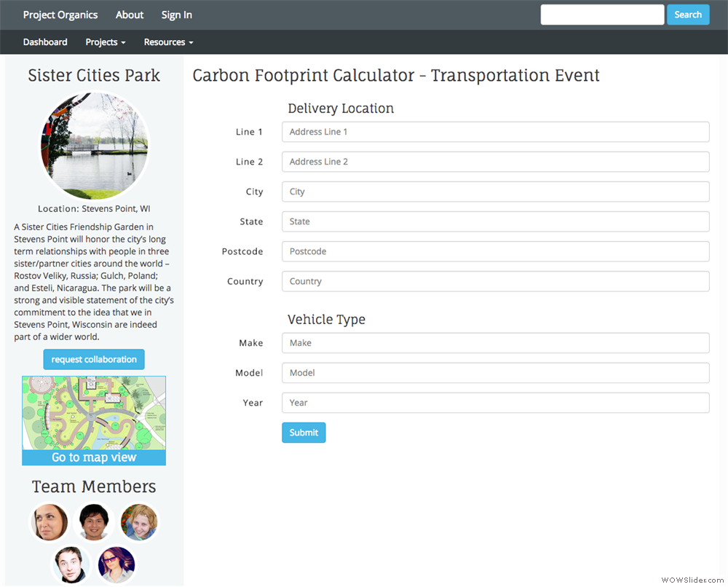The image size is (728, 587).
Task: Click the Sign In link
Action: click(x=177, y=15)
